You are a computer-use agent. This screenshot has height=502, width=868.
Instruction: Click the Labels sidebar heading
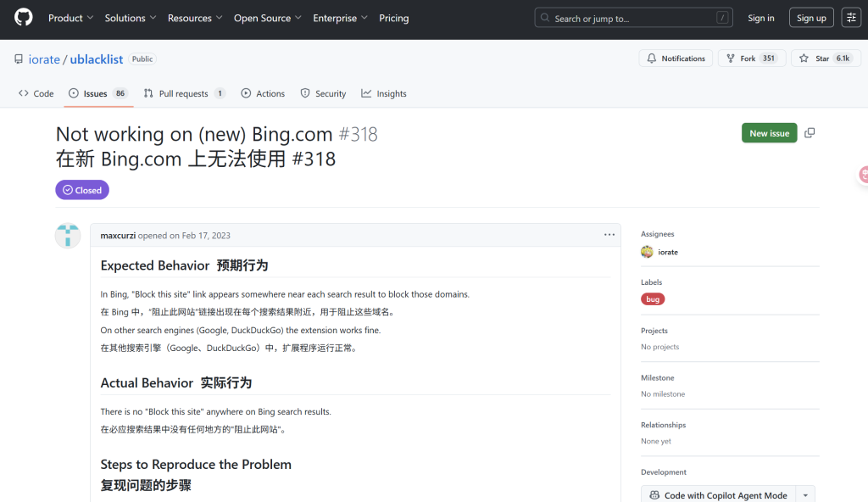652,282
